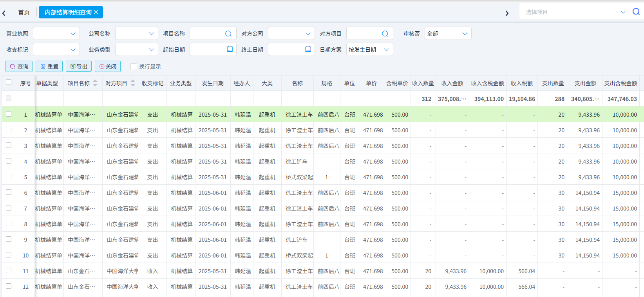Image resolution: width=644 pixels, height=297 pixels.
Task: Close the 内部结算明细查询 tab
Action: coord(96,12)
